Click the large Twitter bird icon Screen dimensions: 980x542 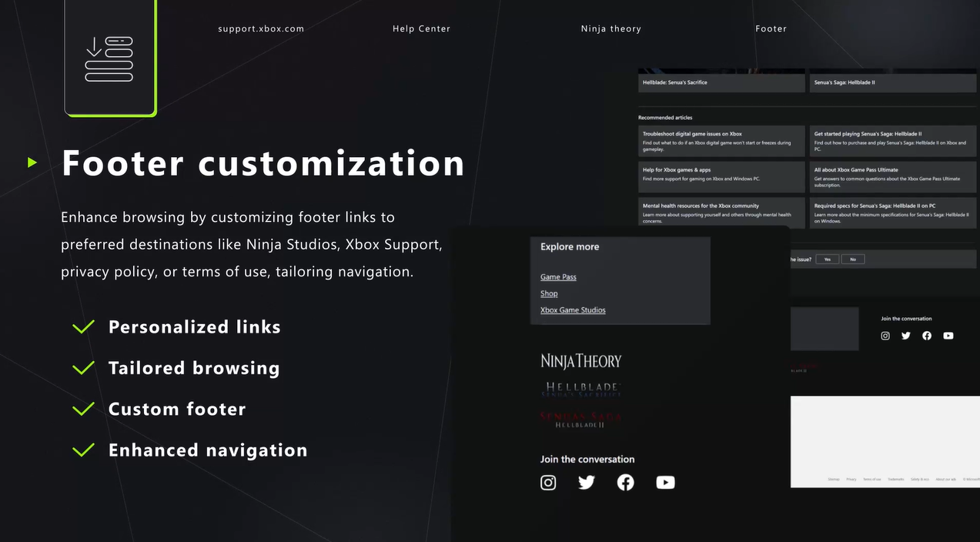coord(587,483)
